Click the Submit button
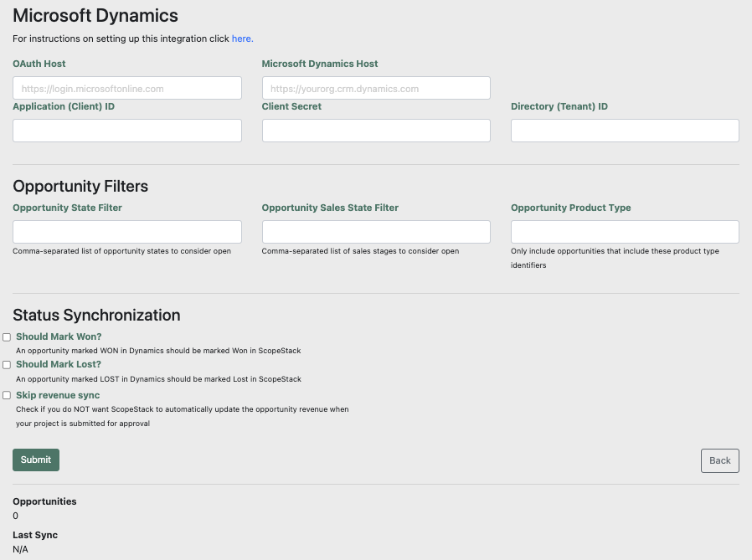752x560 pixels. [35, 460]
